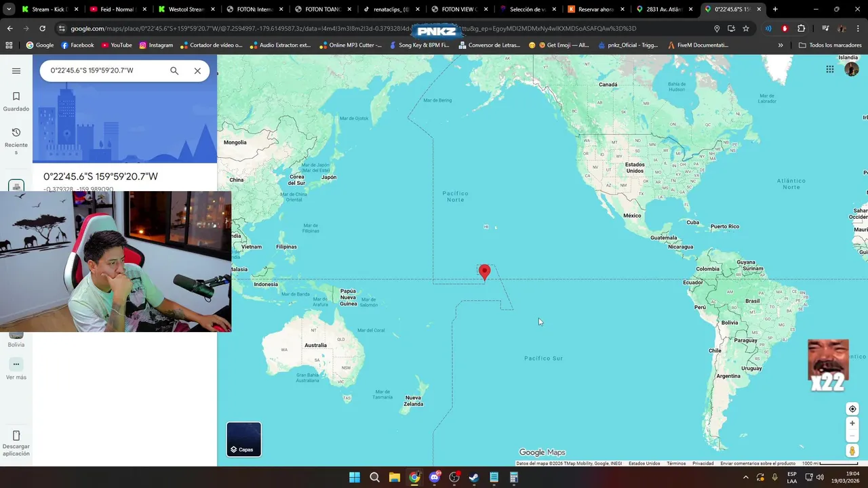This screenshot has width=868, height=488.
Task: Open the taskbar search
Action: click(x=374, y=477)
